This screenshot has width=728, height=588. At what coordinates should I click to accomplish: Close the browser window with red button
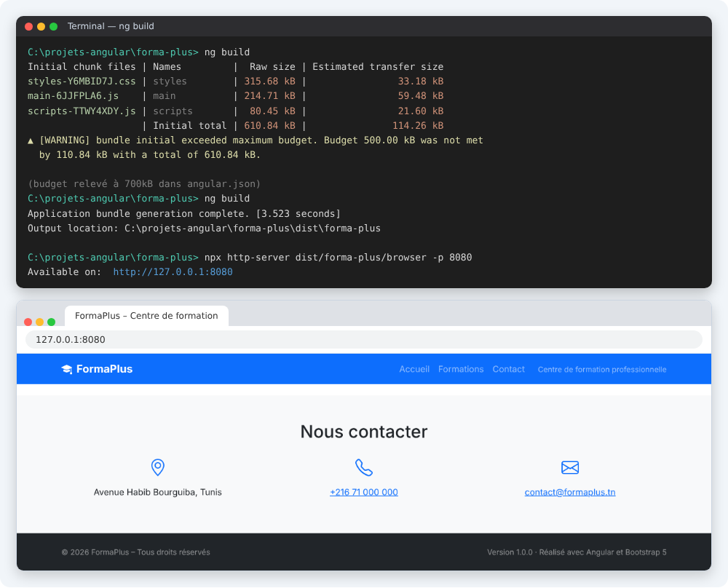pyautogui.click(x=28, y=322)
